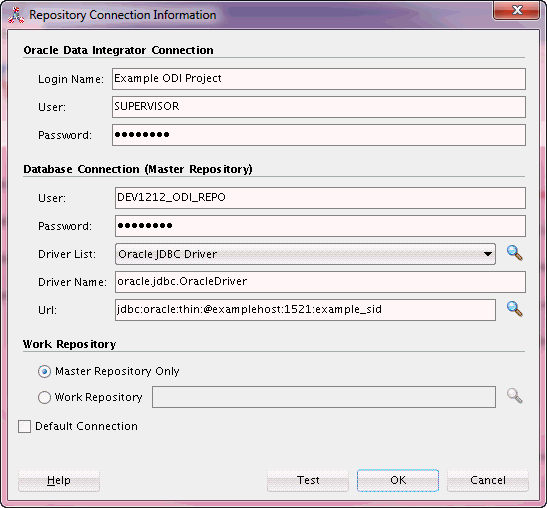Close the Repository Connection Information dialog
The image size is (547, 508).
click(x=516, y=10)
